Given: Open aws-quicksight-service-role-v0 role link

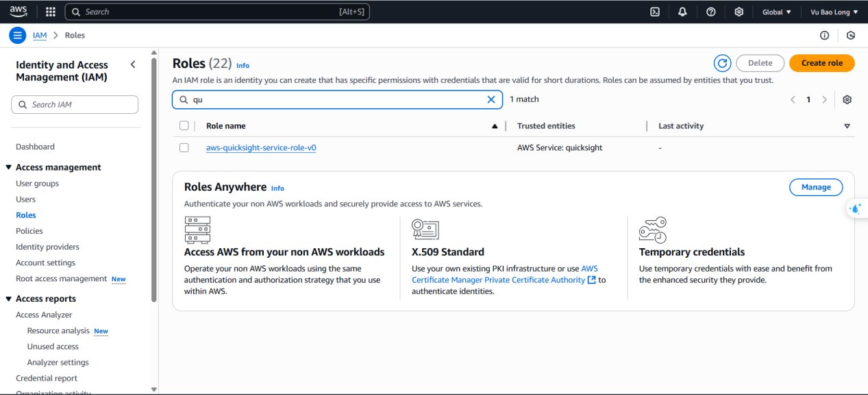Looking at the screenshot, I should point(261,147).
